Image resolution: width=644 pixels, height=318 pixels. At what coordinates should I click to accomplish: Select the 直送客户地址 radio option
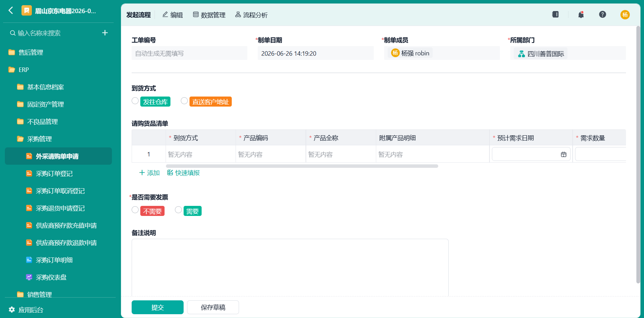click(x=184, y=101)
